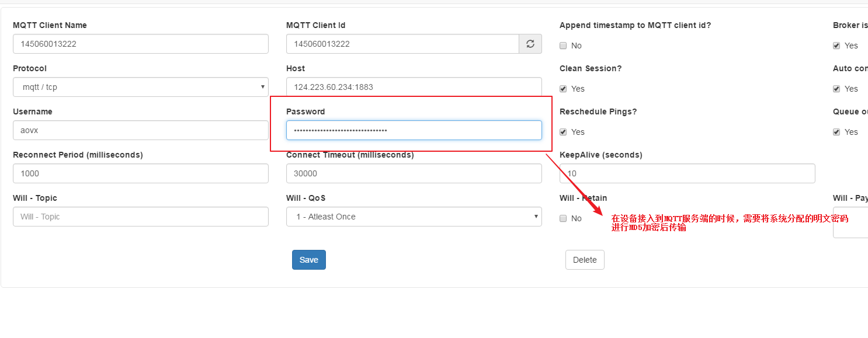Uncheck the Clean Session checkbox

coord(563,89)
